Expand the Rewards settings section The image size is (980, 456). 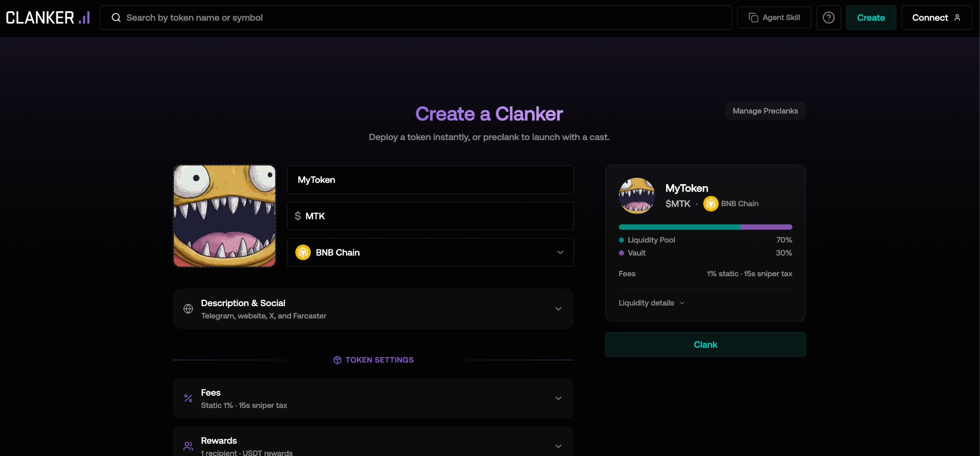click(373, 442)
